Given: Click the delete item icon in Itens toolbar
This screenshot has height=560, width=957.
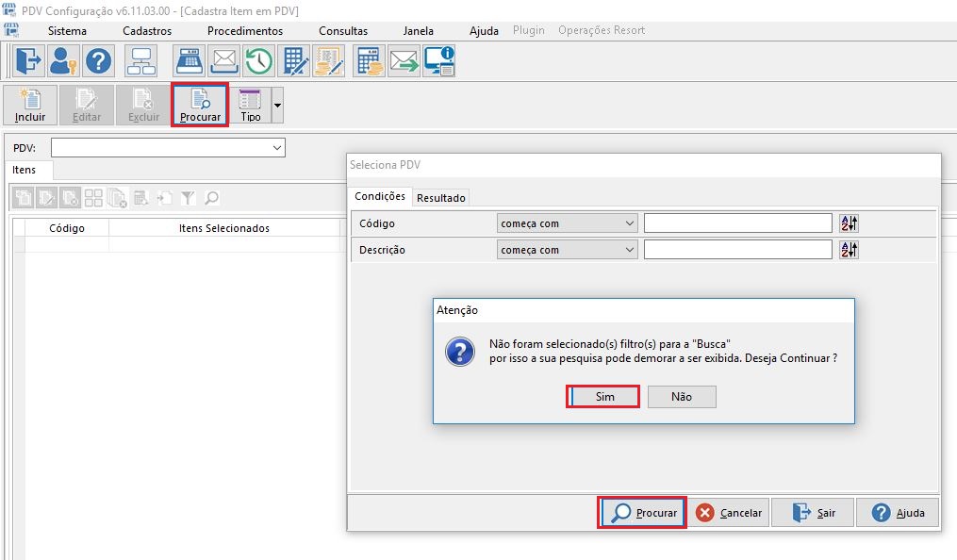Looking at the screenshot, I should tap(70, 198).
